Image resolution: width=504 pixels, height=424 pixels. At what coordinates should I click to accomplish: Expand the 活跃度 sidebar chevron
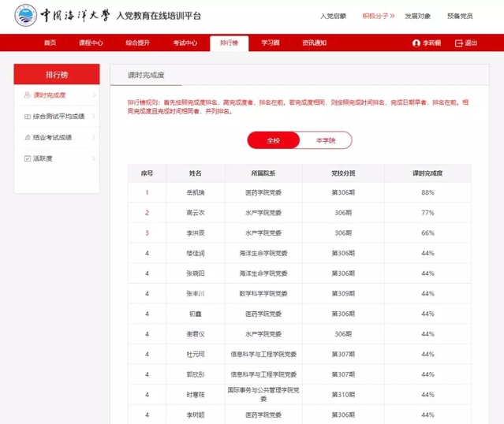coord(94,158)
